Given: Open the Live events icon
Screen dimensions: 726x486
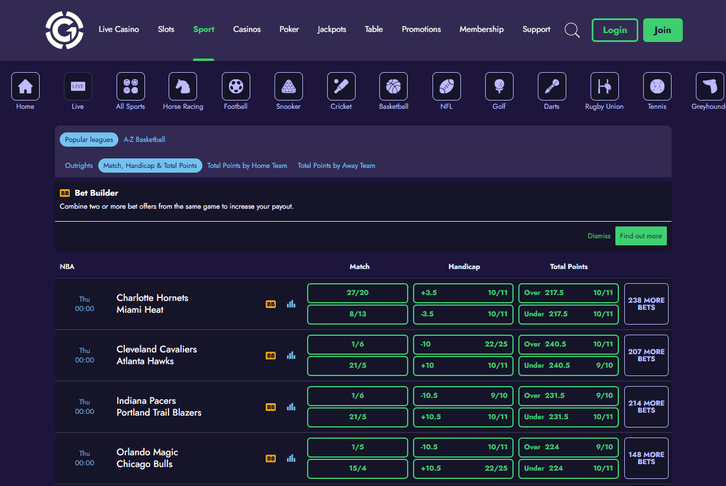Looking at the screenshot, I should (78, 87).
